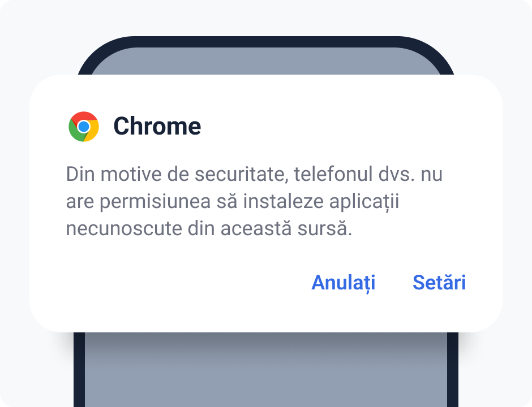Viewport: 532px width, 407px height.
Task: Click the Chrome logo icon
Action: 84,126
